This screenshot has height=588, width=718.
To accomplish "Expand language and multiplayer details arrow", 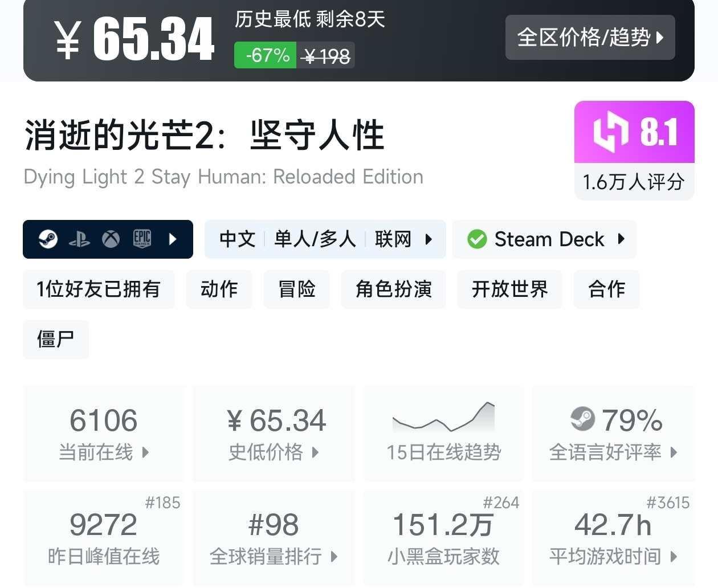I will [429, 239].
